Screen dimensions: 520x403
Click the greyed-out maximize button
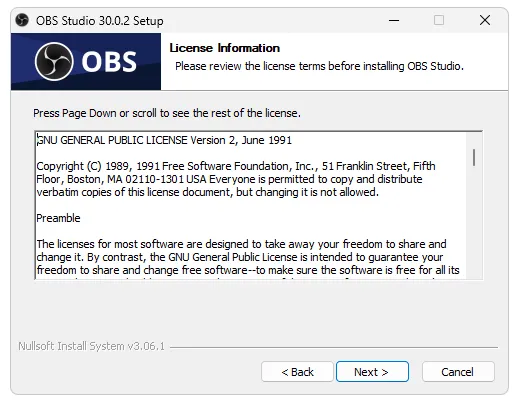(x=439, y=20)
